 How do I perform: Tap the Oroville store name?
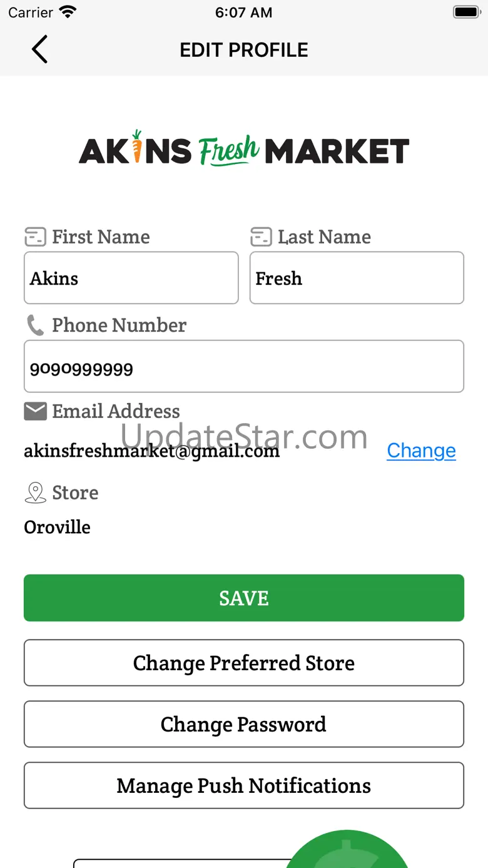57,528
